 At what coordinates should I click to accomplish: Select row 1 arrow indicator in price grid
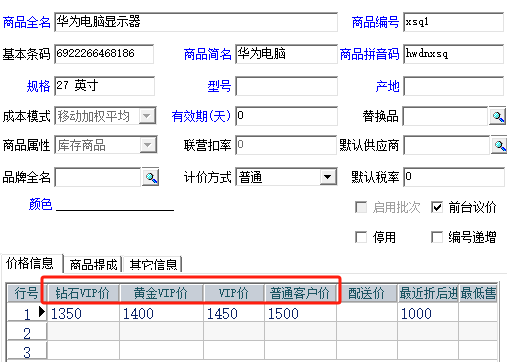pos(42,312)
